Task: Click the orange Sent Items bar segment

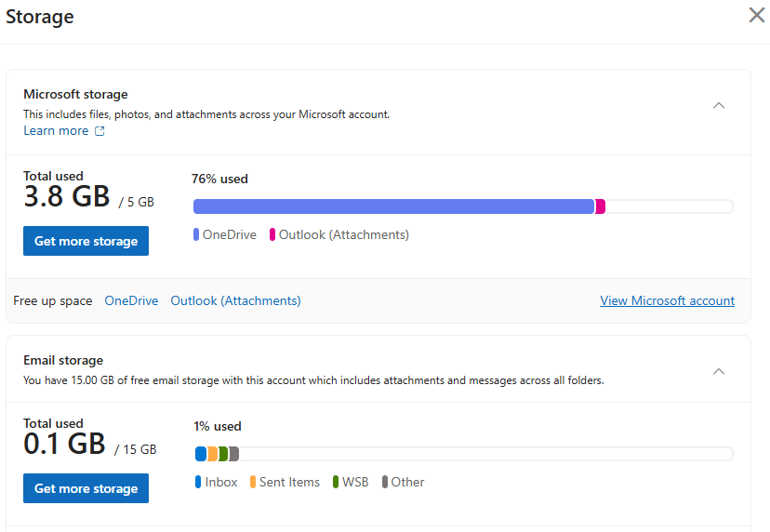Action: click(x=212, y=454)
